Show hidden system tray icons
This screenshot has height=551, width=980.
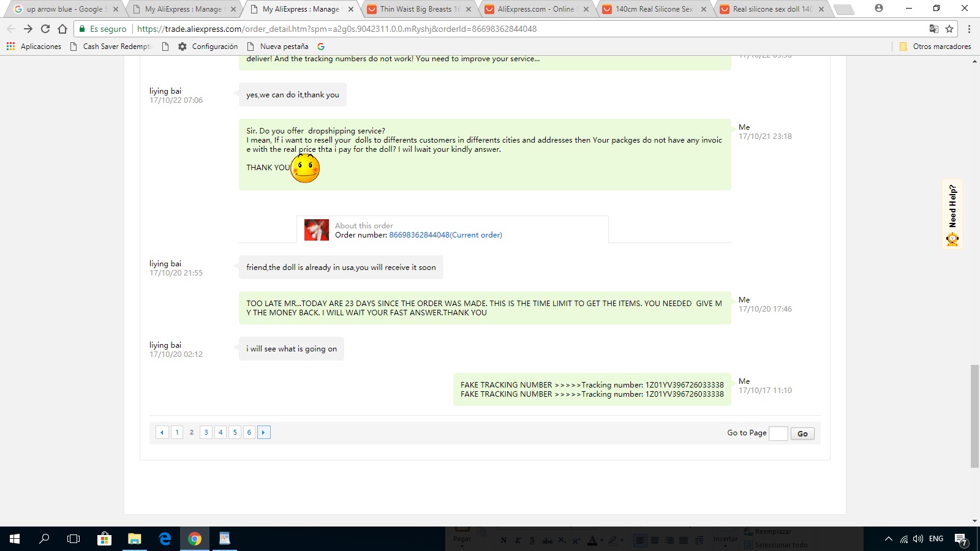[889, 539]
